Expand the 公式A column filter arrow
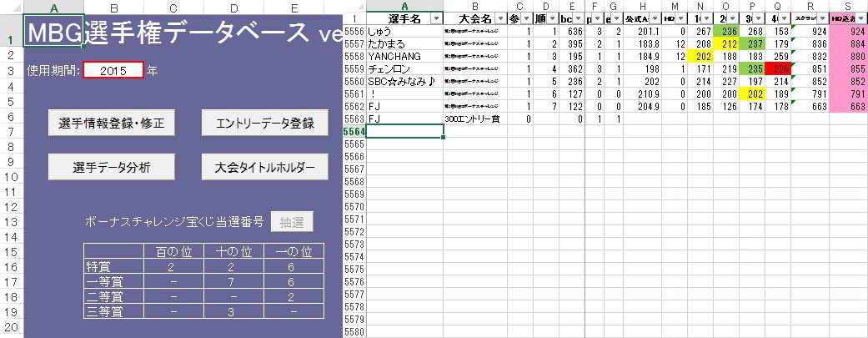 pos(654,18)
